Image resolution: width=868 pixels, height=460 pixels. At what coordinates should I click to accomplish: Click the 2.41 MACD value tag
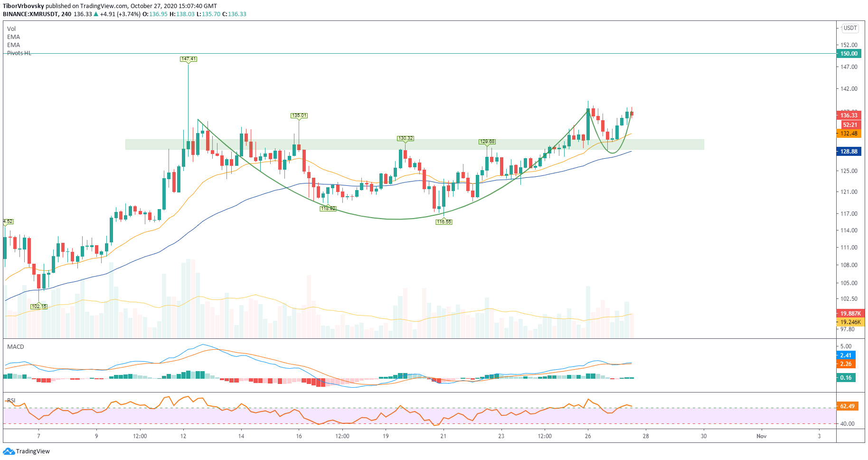tap(846, 355)
